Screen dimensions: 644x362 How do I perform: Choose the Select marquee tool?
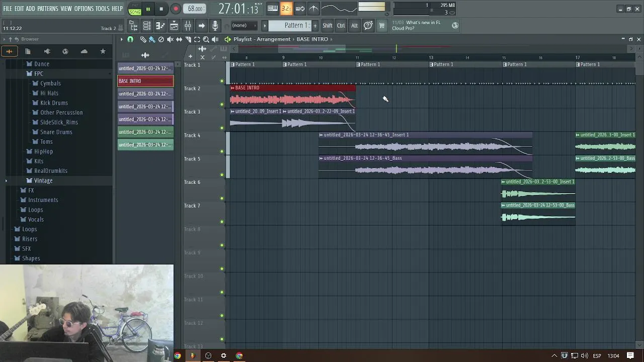(197, 39)
